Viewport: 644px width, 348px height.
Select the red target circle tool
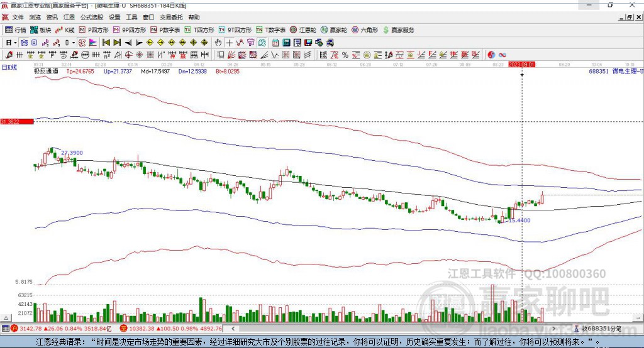[x=128, y=55]
